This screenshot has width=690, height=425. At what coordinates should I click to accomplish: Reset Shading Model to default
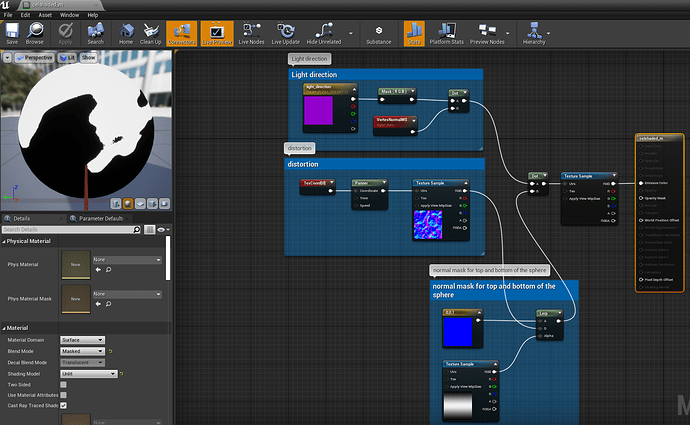tap(121, 374)
